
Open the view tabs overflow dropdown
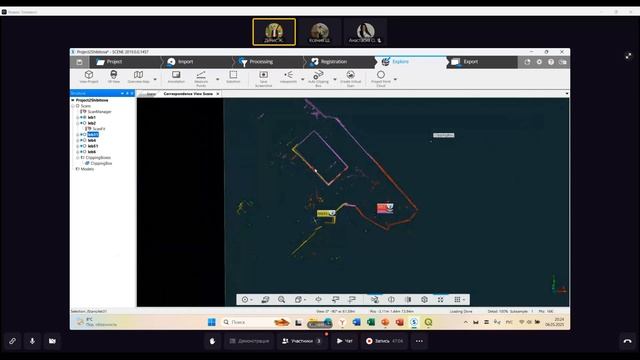567,94
